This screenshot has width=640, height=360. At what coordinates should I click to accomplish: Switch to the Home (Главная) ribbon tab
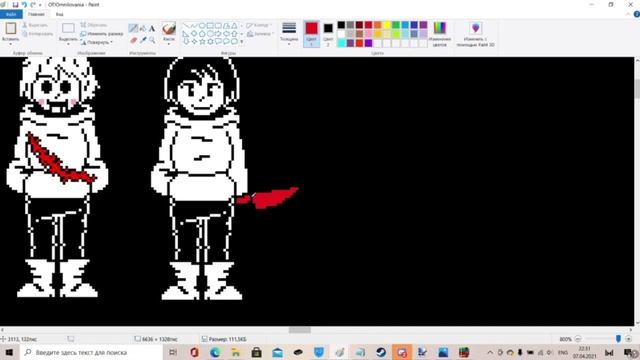click(x=36, y=14)
